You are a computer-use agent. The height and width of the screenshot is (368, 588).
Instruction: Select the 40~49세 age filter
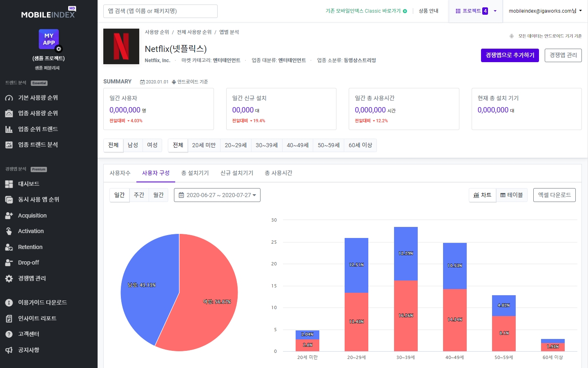click(298, 145)
